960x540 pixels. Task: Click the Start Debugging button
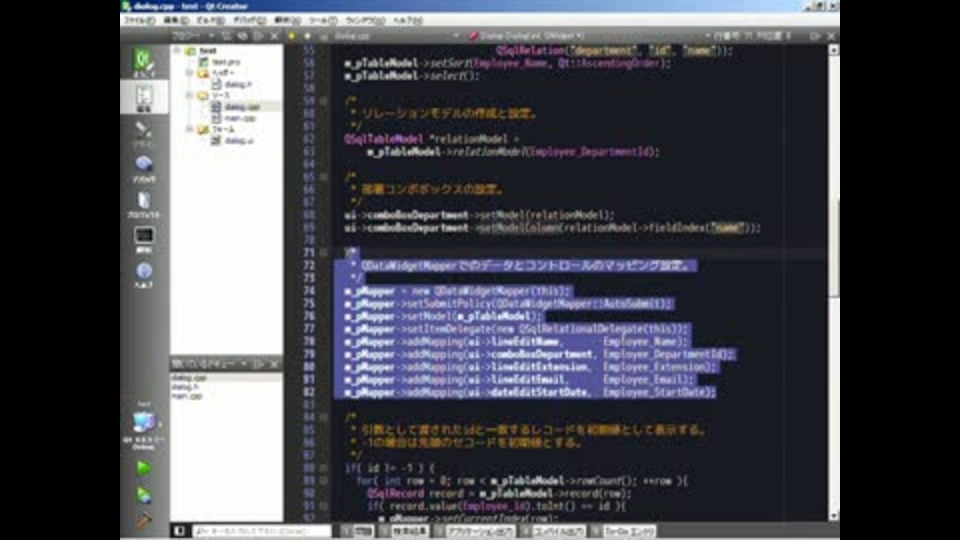point(143,495)
